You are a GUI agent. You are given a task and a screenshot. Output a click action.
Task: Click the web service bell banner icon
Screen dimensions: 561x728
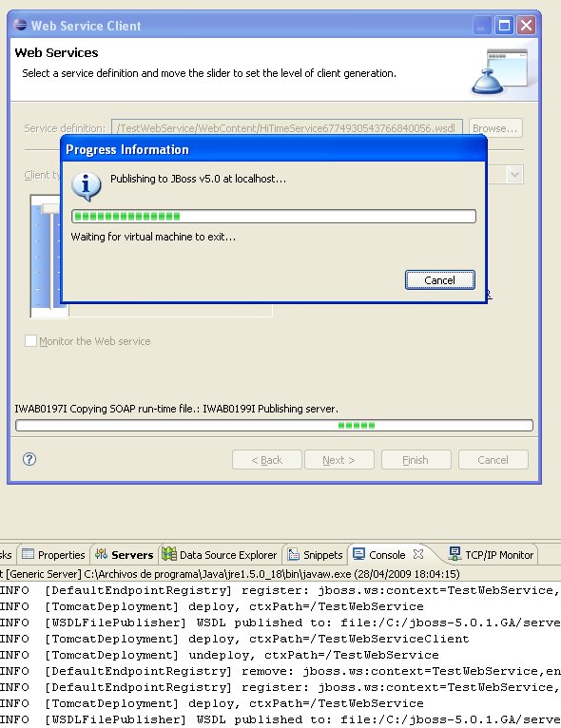pos(500,71)
